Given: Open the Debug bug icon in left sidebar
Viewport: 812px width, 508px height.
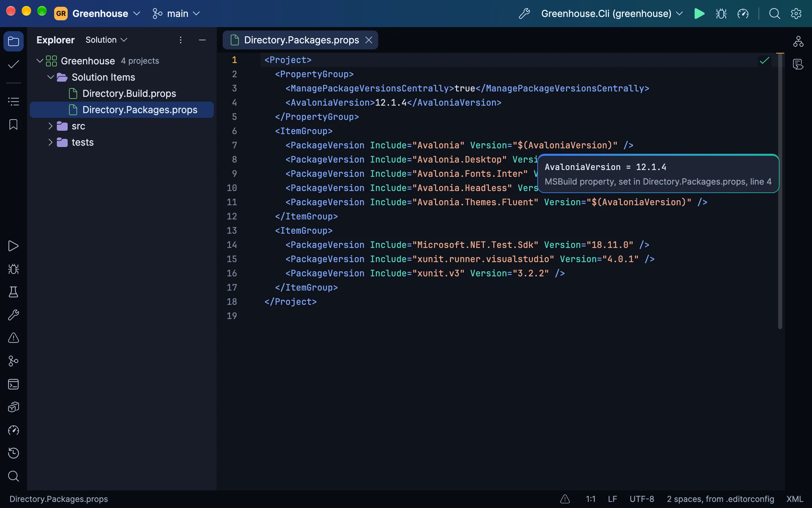Looking at the screenshot, I should [x=14, y=269].
